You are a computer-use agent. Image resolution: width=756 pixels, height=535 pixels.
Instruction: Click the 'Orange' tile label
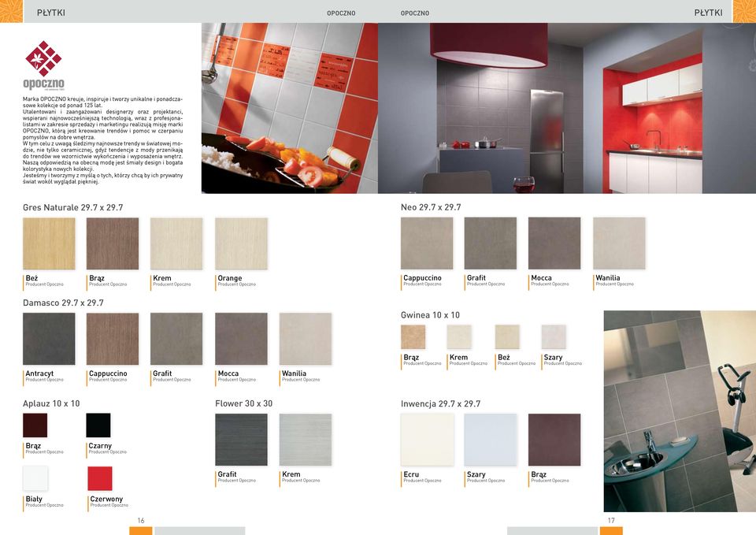point(230,278)
